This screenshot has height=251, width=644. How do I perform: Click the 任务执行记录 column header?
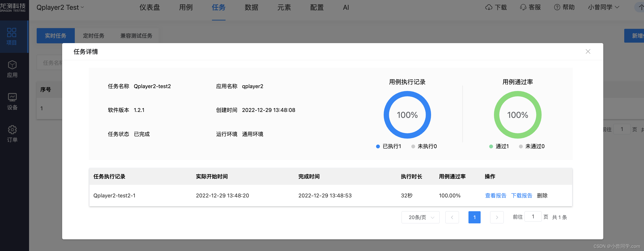point(109,176)
